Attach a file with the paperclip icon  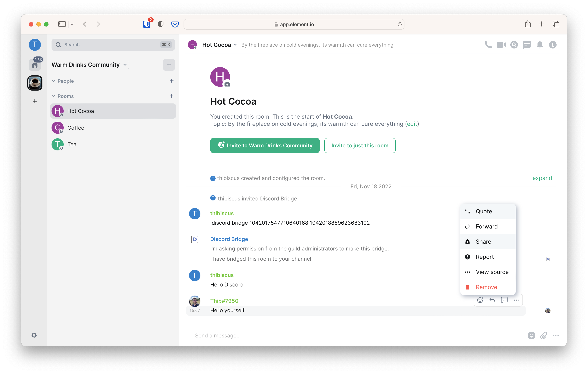point(543,335)
